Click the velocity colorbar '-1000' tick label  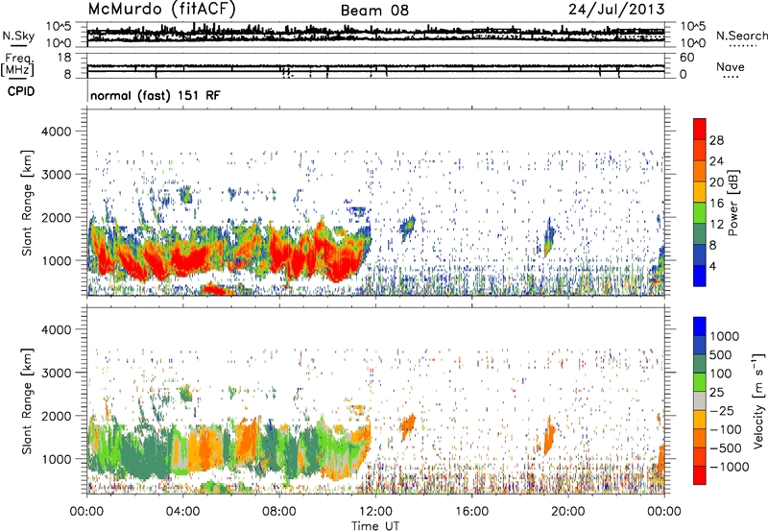click(729, 467)
